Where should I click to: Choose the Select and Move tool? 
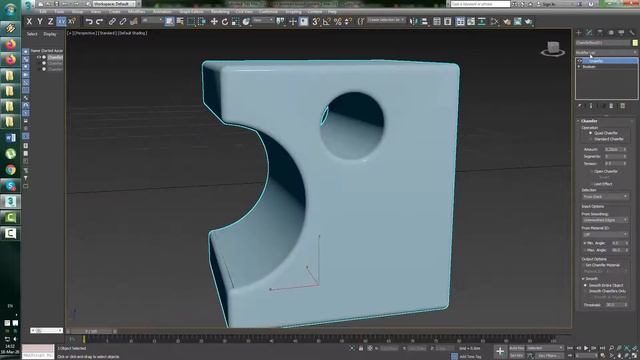point(214,22)
